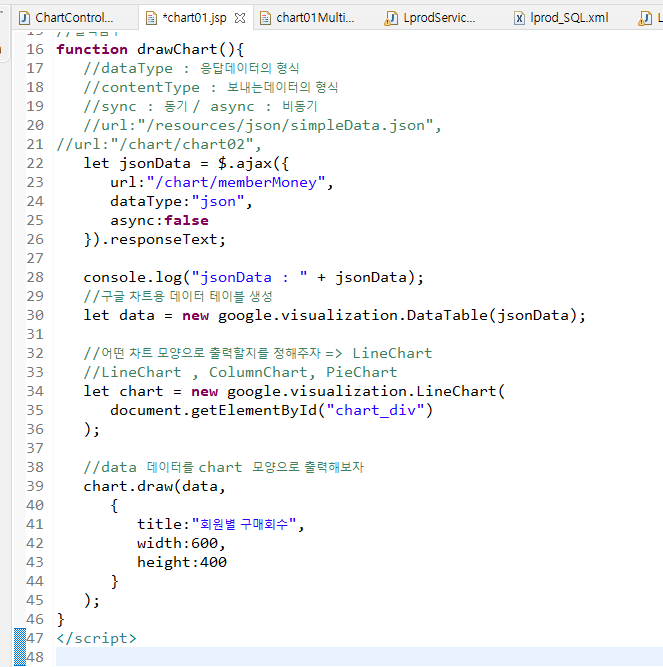Click the JSP file icon on chart01Multi tab
This screenshot has height=667, width=663.
tap(265, 18)
